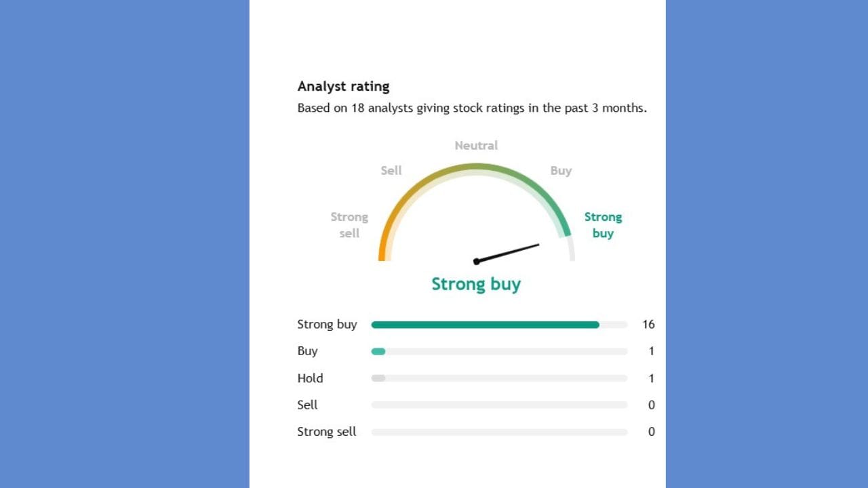The width and height of the screenshot is (868, 488).
Task: Click the Strong buy count of 16
Action: point(648,325)
